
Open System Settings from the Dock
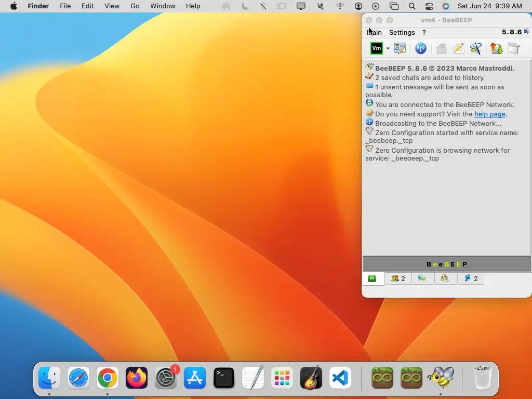click(x=166, y=378)
